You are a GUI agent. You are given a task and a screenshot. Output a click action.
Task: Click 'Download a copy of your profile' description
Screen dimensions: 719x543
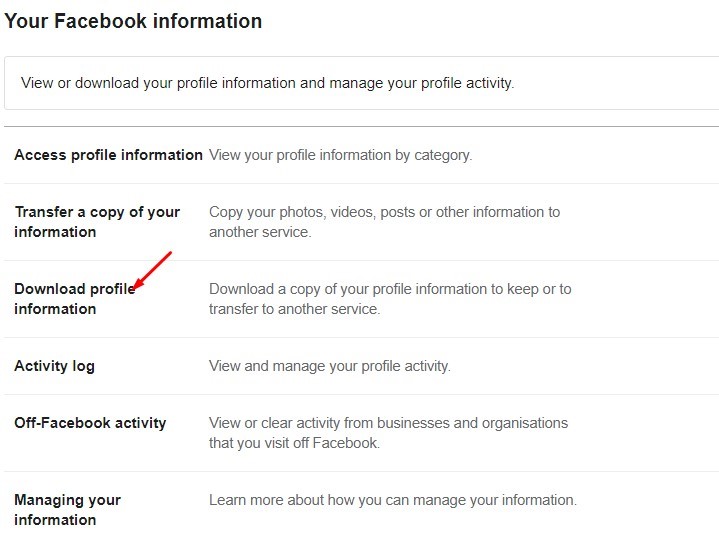tap(390, 299)
